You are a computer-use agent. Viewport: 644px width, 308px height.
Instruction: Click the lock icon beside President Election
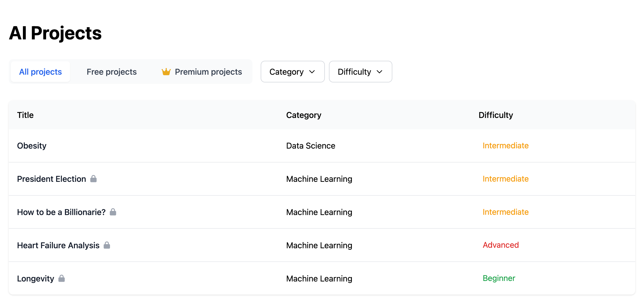click(x=94, y=179)
